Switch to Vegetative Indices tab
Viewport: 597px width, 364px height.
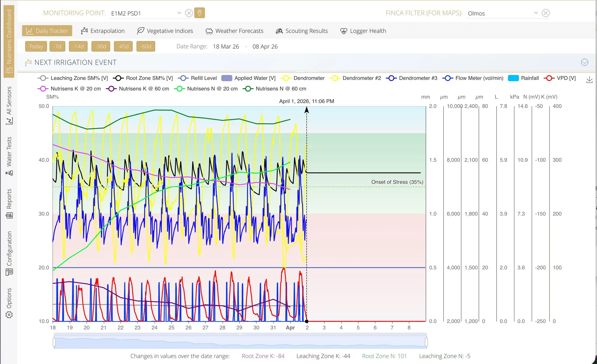pyautogui.click(x=165, y=31)
